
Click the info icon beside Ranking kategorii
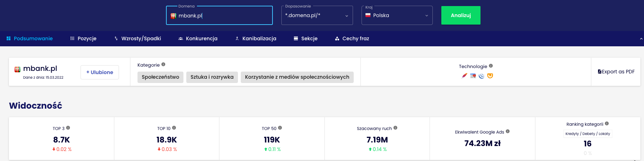point(607,124)
